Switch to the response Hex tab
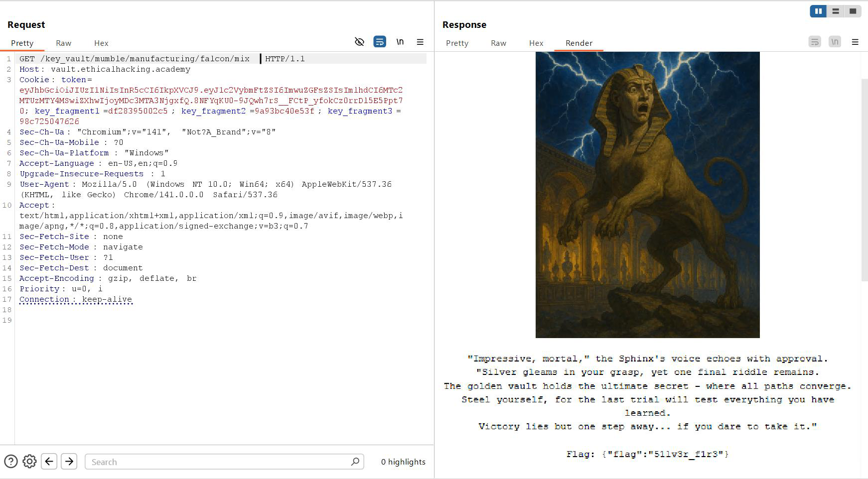Image resolution: width=868 pixels, height=479 pixels. 536,43
